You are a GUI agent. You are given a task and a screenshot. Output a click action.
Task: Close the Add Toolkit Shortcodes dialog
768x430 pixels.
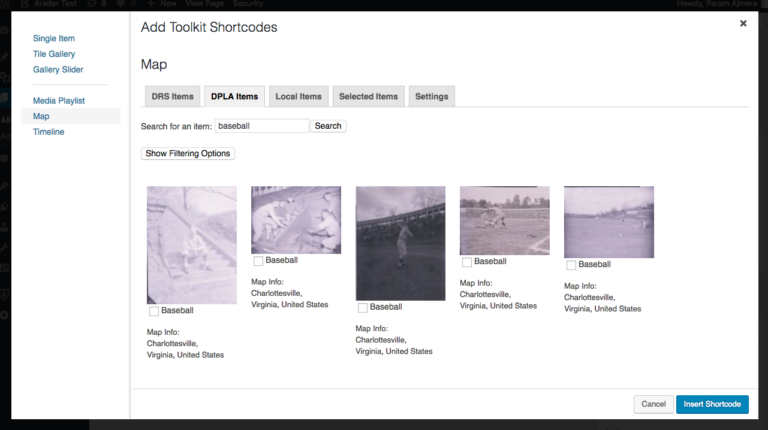[743, 23]
